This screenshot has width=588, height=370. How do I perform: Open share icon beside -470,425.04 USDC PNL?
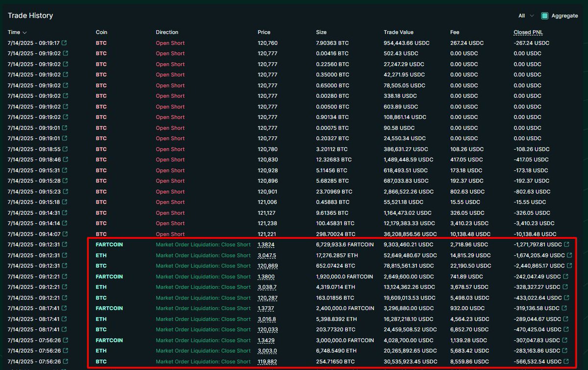coord(566,329)
